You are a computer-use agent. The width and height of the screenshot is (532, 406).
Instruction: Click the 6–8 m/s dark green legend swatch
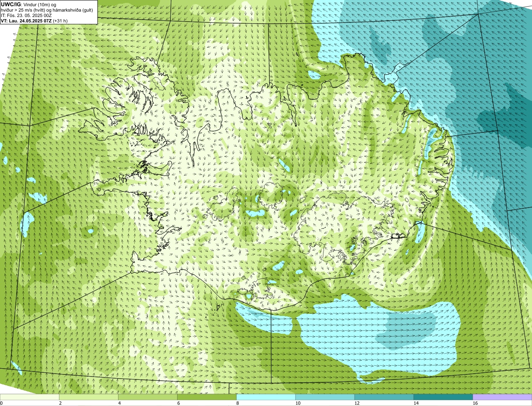pos(207,397)
